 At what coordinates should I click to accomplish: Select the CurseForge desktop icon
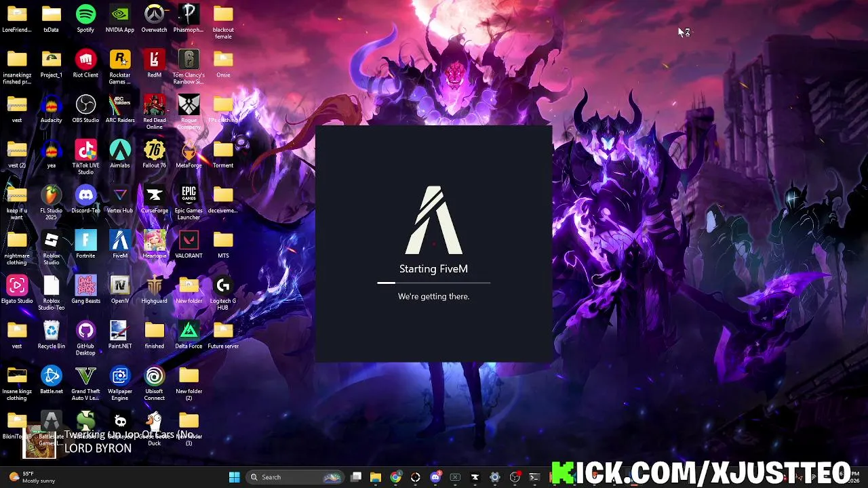click(155, 199)
